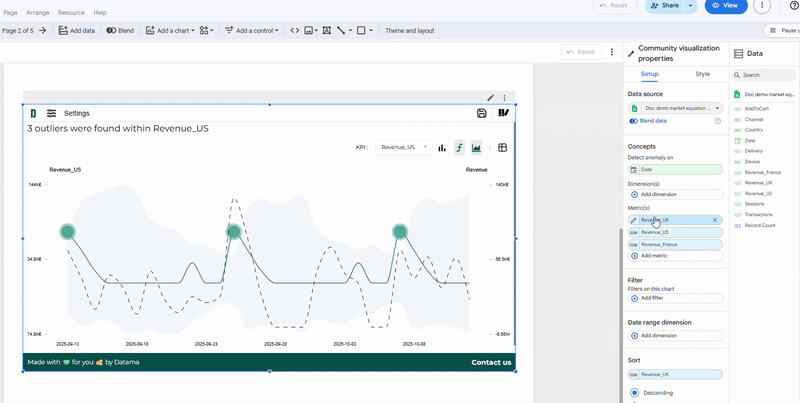This screenshot has height=403, width=800.
Task: Click the pencil edit icon above chart
Action: [490, 98]
